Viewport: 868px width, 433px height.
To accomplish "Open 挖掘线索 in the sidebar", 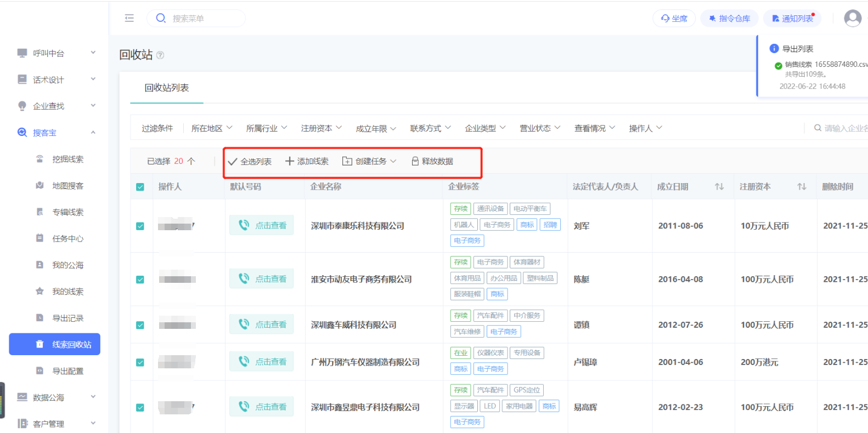I will click(67, 159).
